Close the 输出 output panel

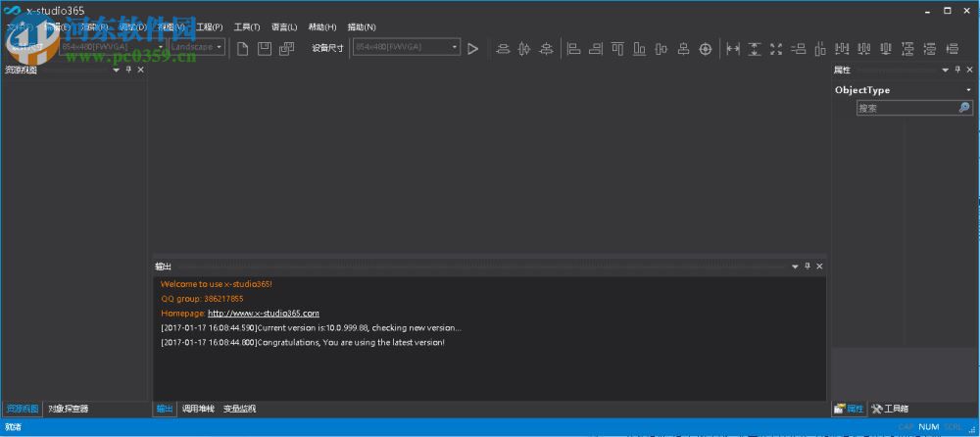(819, 267)
